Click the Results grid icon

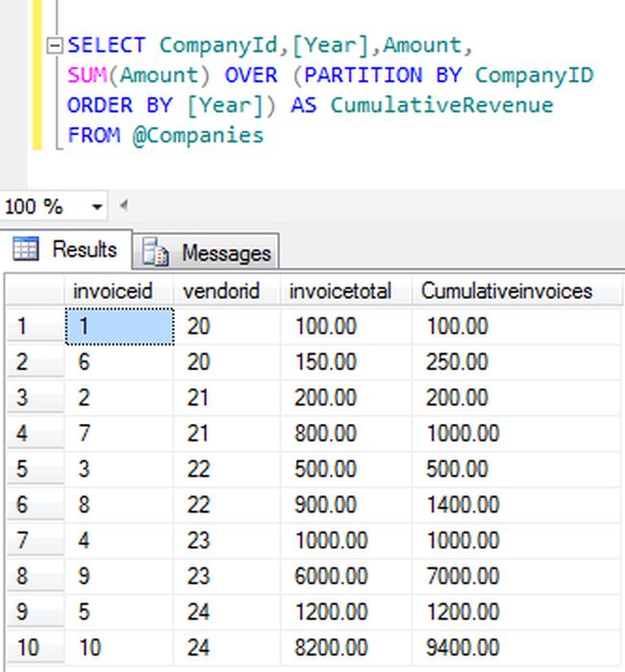(26, 249)
